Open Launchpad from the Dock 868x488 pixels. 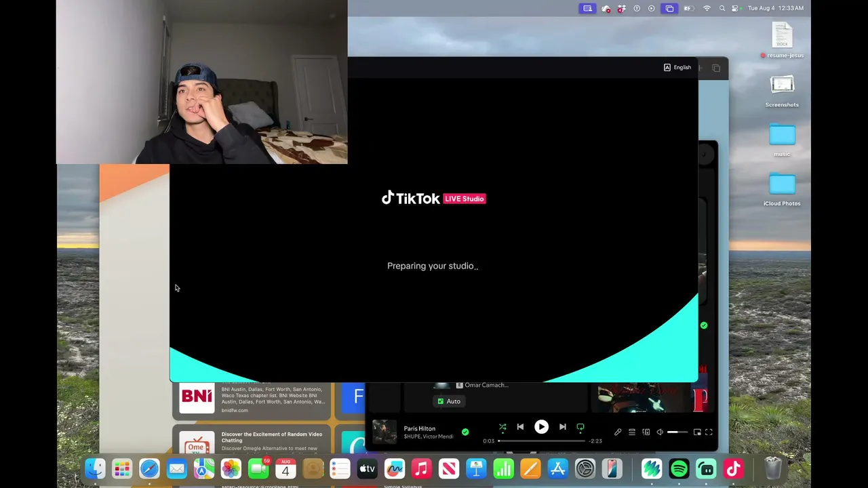coord(122,468)
